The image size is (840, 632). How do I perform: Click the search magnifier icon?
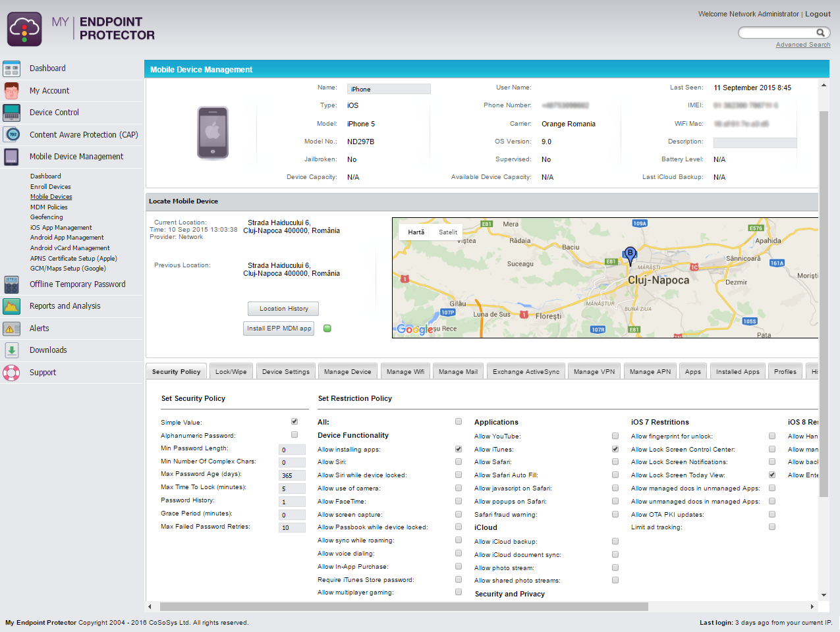coord(820,32)
